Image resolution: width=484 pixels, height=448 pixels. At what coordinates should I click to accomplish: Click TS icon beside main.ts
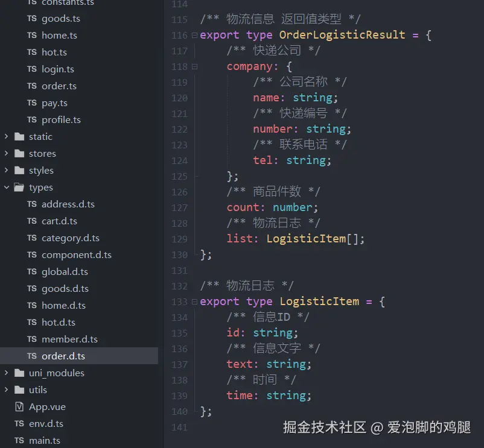(19, 441)
